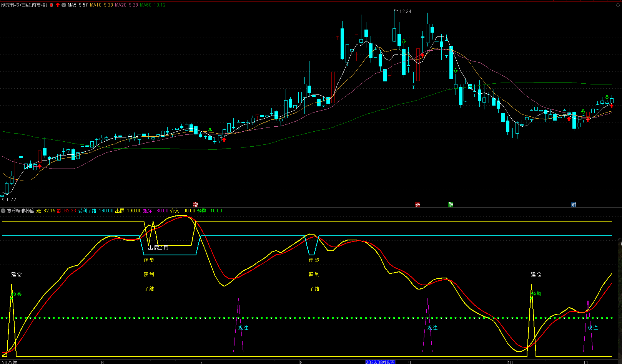Click the 跌 event marker
The height and width of the screenshot is (364, 622).
(x=451, y=205)
